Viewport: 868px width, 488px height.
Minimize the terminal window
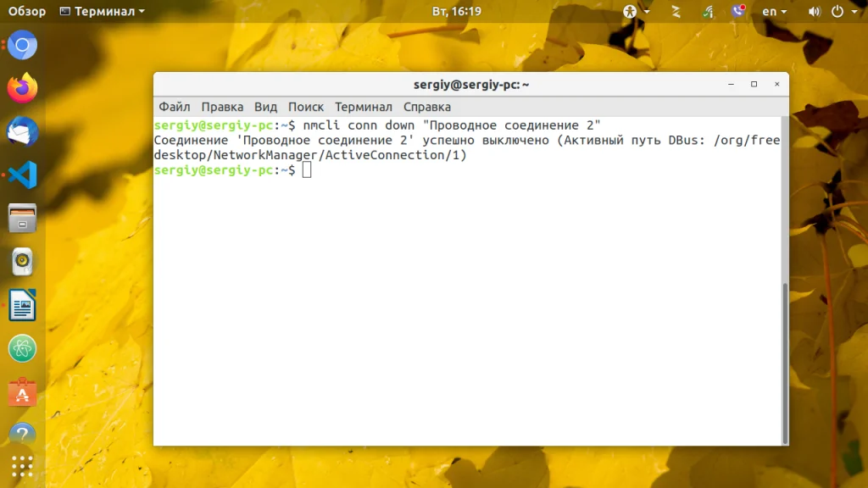[731, 84]
